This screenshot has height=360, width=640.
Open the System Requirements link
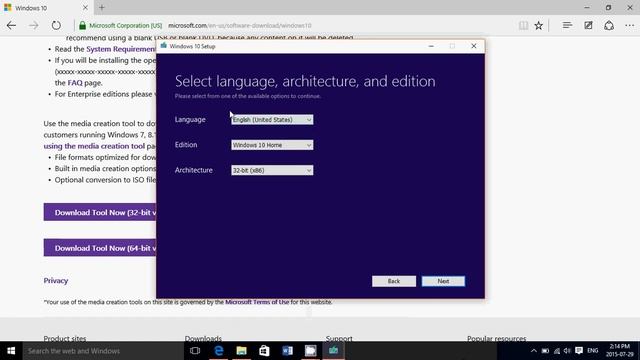pyautogui.click(x=121, y=49)
